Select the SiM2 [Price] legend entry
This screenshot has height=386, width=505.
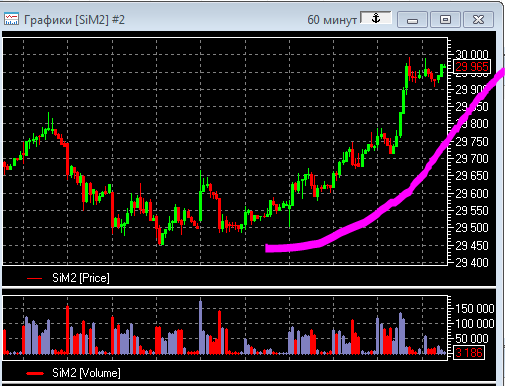pos(68,278)
